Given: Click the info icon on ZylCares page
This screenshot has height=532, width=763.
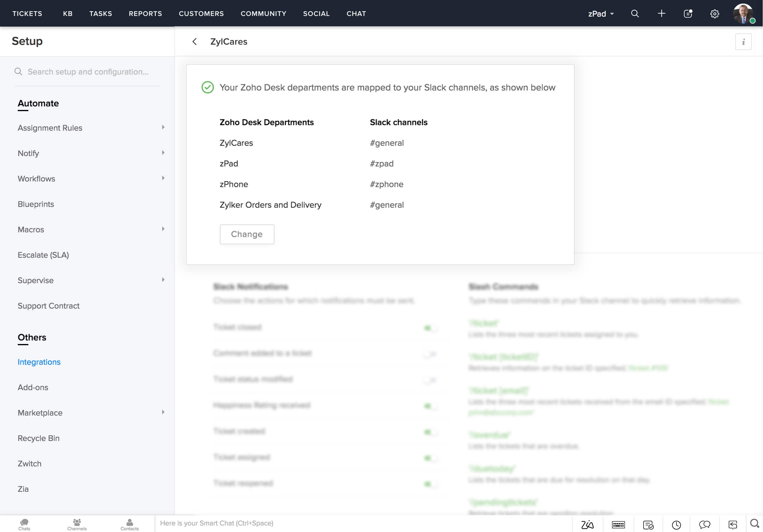Looking at the screenshot, I should (743, 42).
